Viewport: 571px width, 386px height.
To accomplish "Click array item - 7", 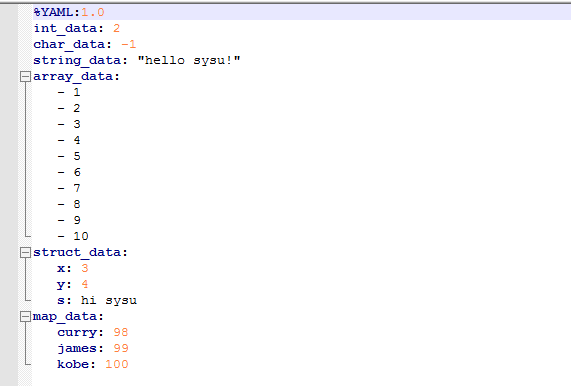I will [x=69, y=189].
